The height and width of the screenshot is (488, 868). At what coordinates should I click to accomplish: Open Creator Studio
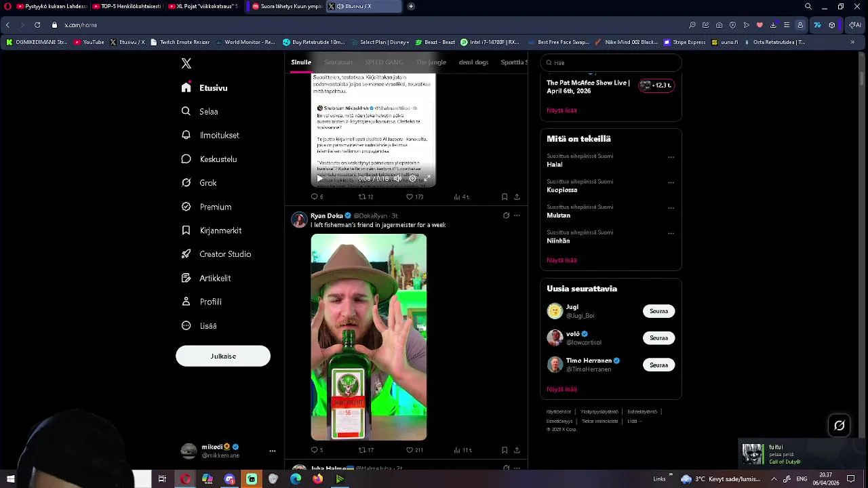(216, 254)
